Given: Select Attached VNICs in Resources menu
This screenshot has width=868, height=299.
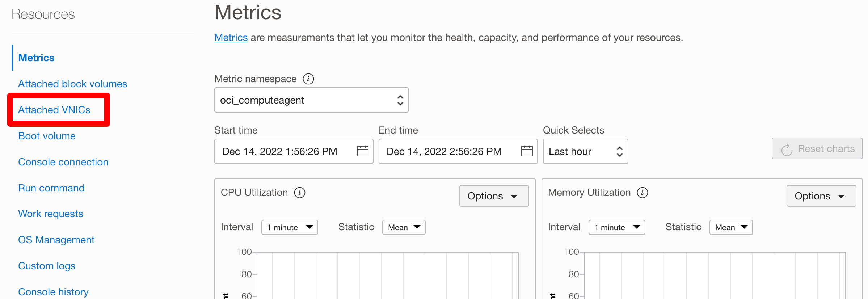Looking at the screenshot, I should point(54,110).
